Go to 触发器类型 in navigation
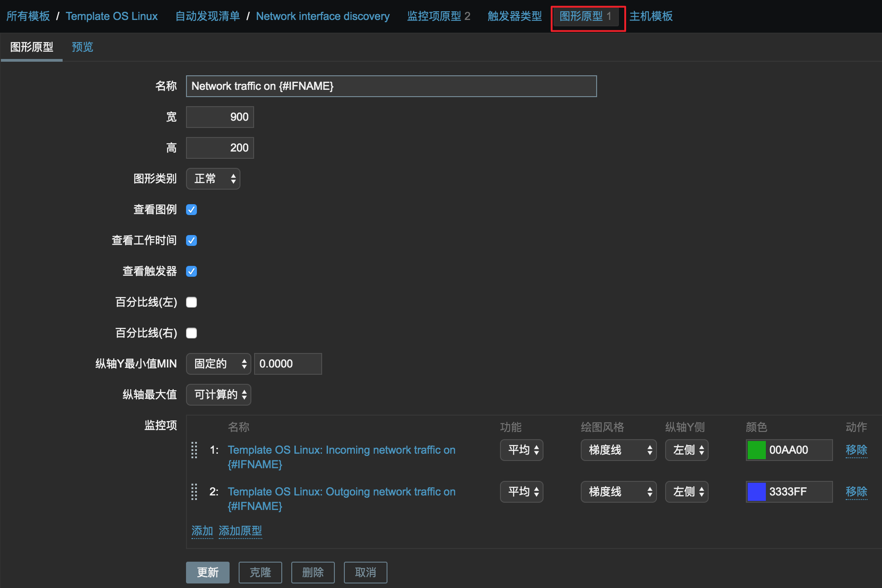This screenshot has width=882, height=588. pyautogui.click(x=514, y=16)
